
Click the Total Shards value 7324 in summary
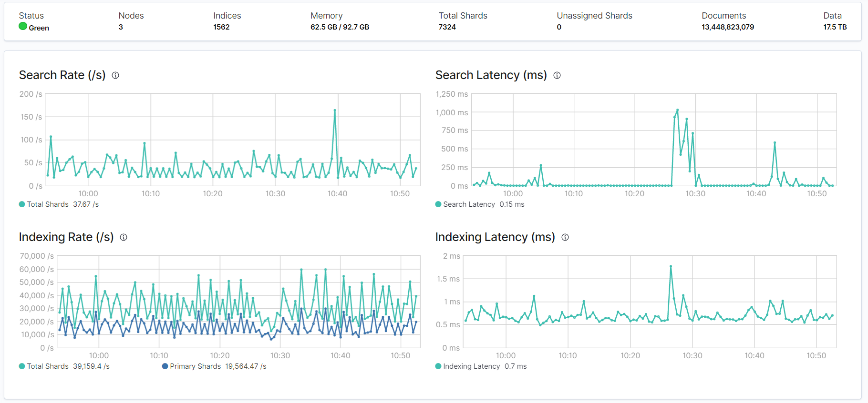coord(447,27)
